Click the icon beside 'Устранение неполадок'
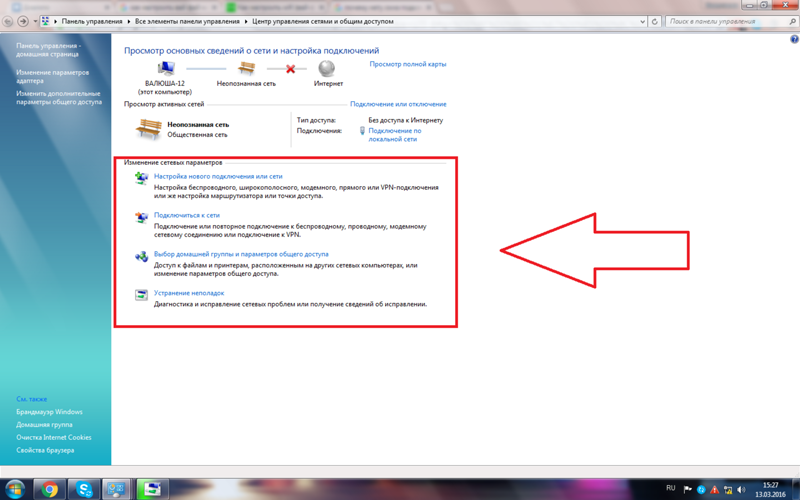 pyautogui.click(x=141, y=295)
